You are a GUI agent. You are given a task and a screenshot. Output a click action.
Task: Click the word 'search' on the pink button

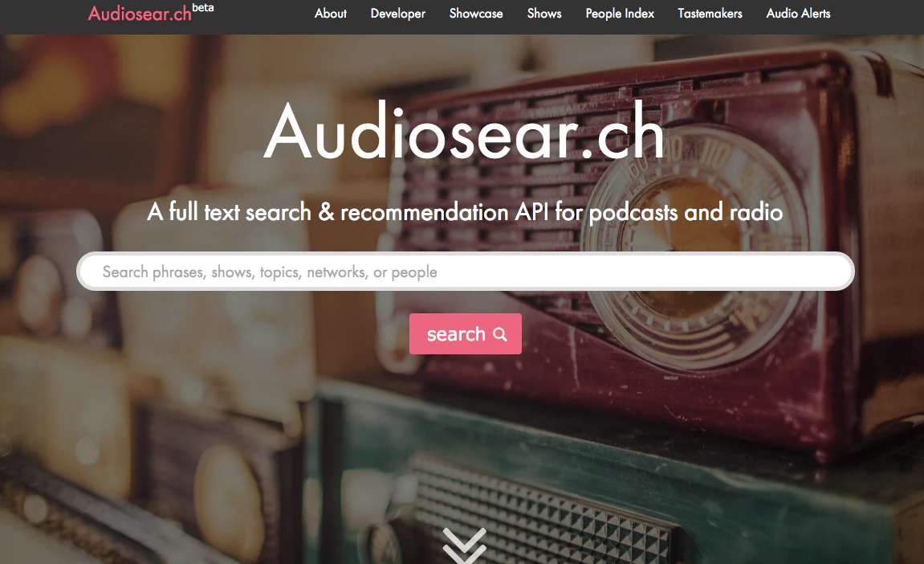456,334
